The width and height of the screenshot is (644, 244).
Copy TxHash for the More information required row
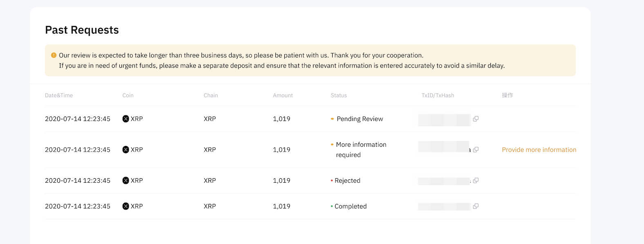click(x=476, y=150)
